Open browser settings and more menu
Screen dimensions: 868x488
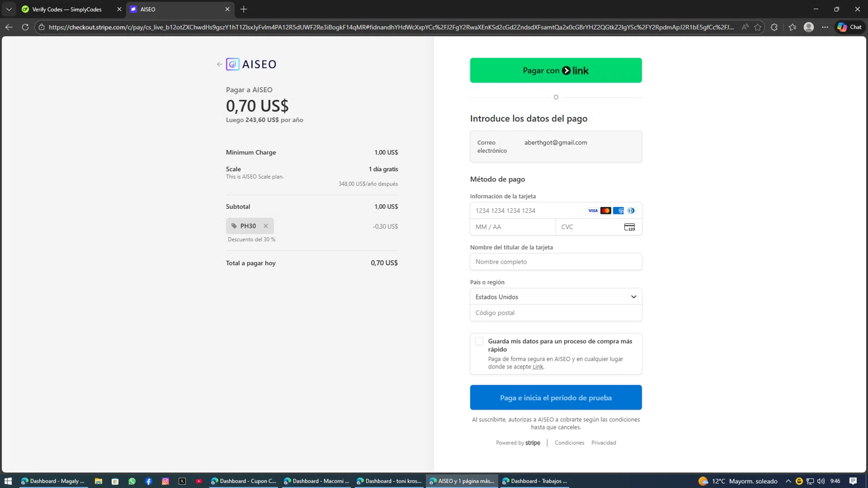825,27
